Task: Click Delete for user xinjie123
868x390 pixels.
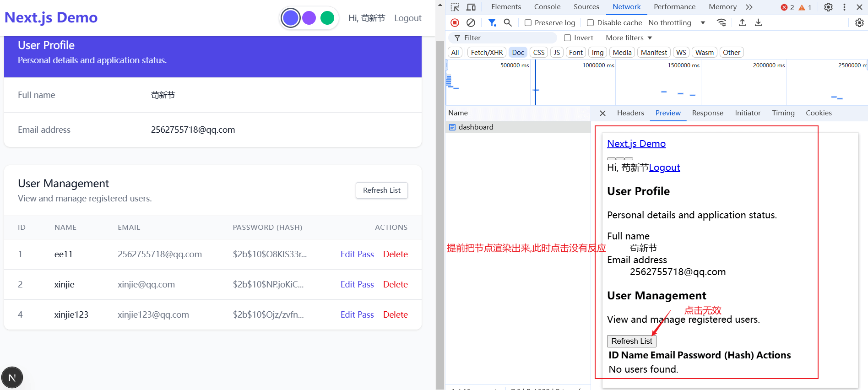Action: pos(395,314)
